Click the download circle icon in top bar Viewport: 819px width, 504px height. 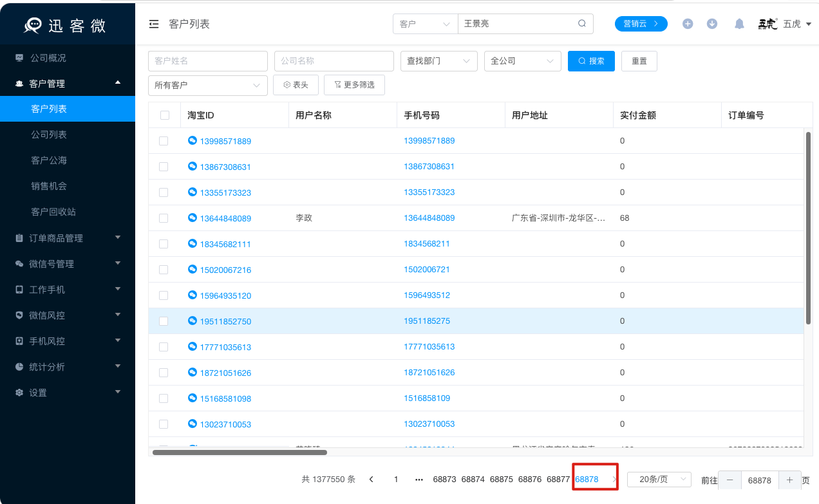[712, 23]
